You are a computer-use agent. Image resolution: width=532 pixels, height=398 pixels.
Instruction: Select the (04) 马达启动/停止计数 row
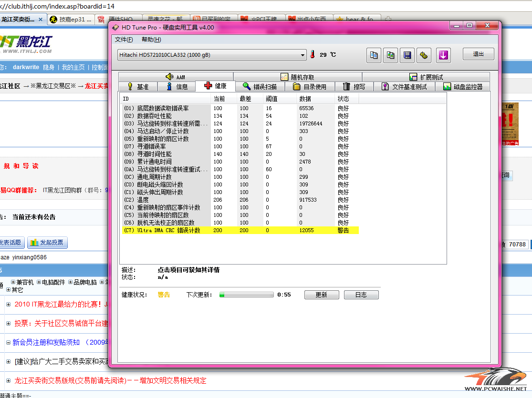pos(240,131)
